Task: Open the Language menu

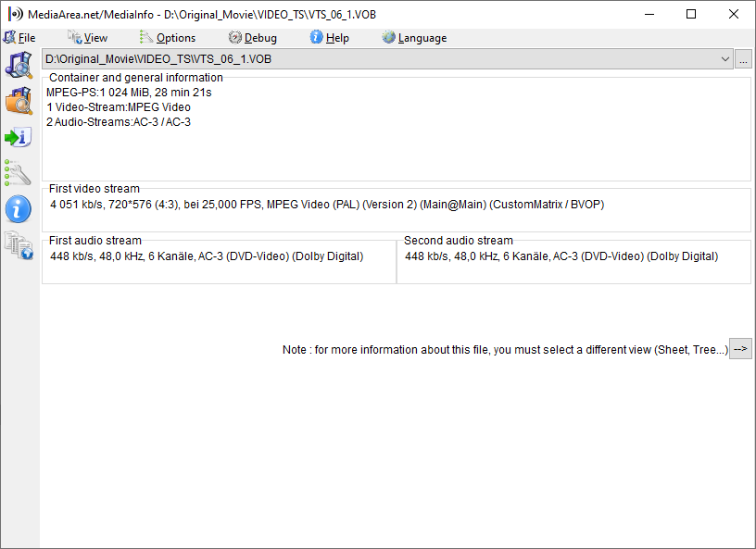Action: (422, 37)
